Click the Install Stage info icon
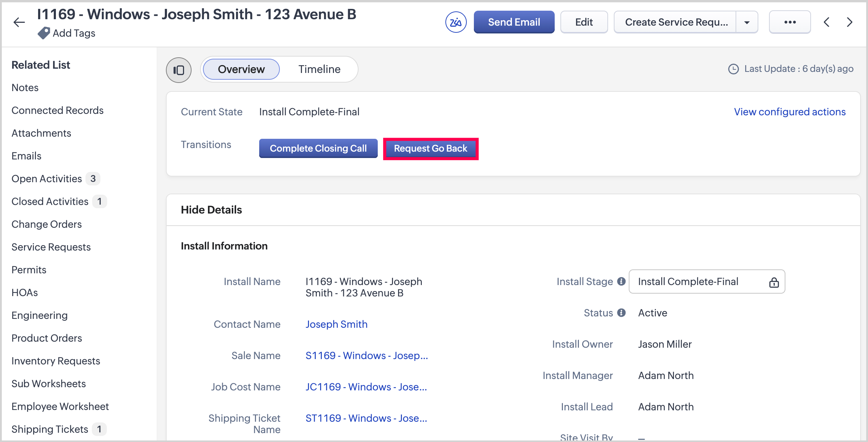Viewport: 868px width, 442px height. (621, 281)
